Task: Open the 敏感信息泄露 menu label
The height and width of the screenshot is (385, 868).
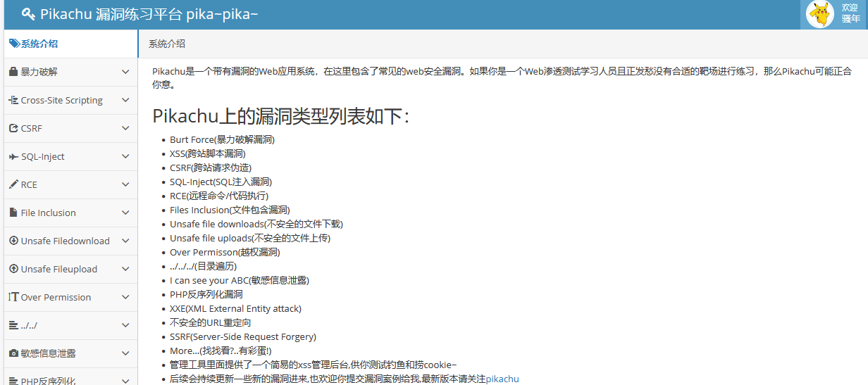Action: point(49,353)
